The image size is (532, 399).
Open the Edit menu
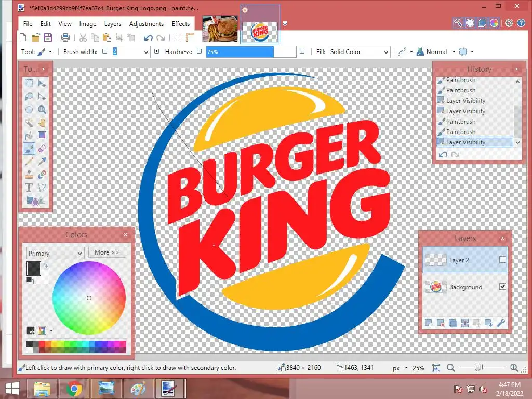pyautogui.click(x=46, y=24)
